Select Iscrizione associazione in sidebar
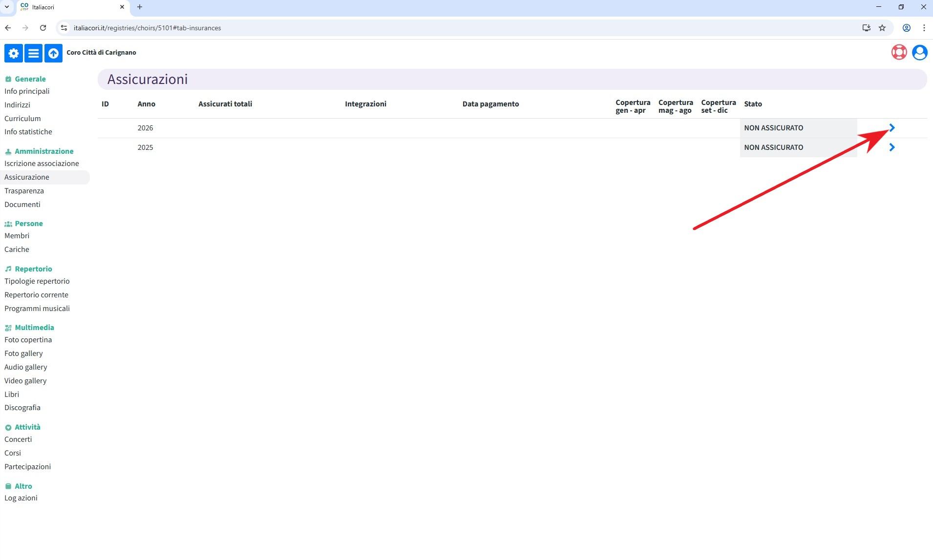The height and width of the screenshot is (560, 933). click(x=42, y=164)
